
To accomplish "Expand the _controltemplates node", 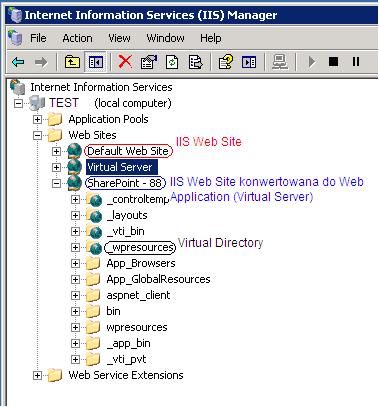I will point(75,199).
